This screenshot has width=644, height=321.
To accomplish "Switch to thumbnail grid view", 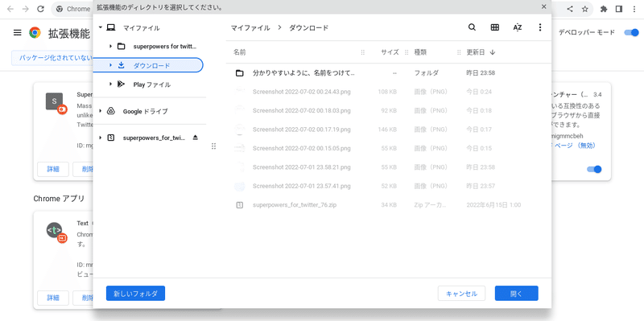I will tap(495, 27).
